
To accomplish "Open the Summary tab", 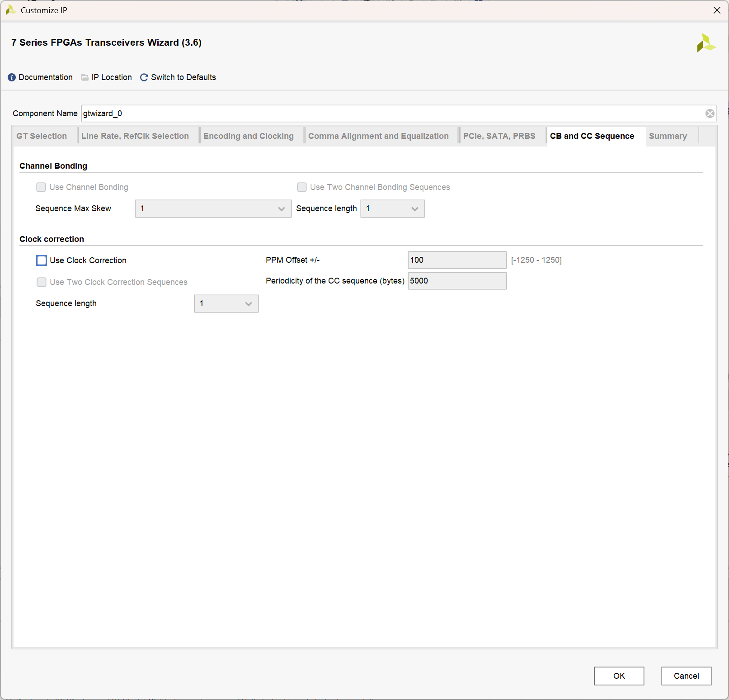I will (668, 136).
